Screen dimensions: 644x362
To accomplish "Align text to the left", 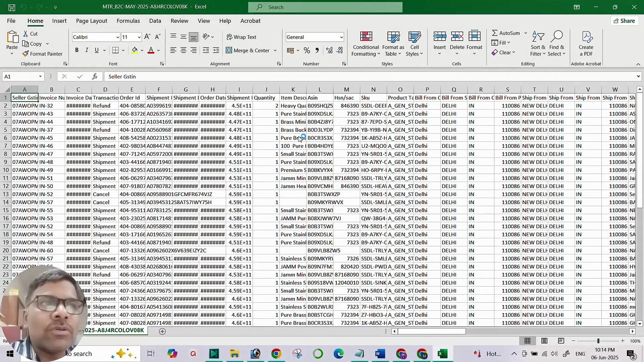I will click(x=173, y=50).
